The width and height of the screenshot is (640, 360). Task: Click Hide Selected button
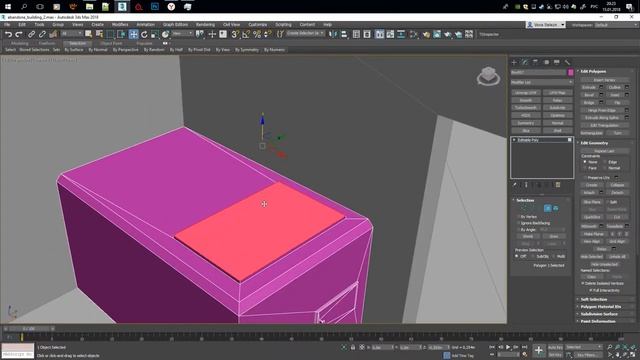pos(592,257)
